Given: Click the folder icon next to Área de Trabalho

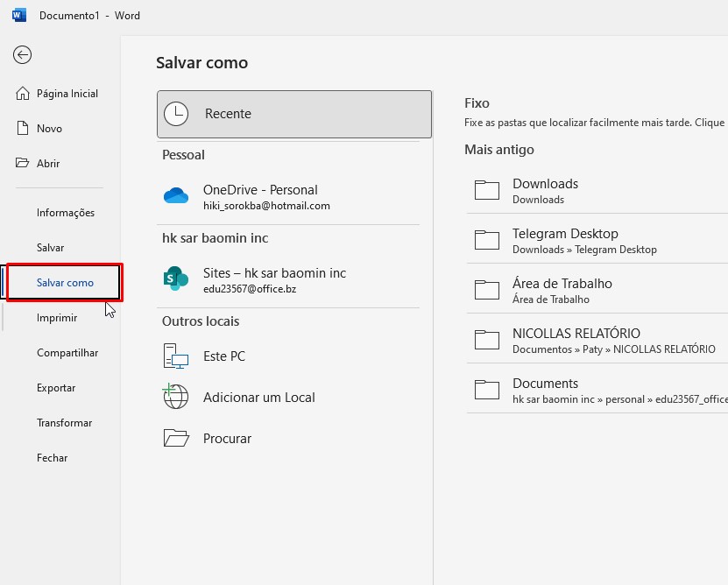Looking at the screenshot, I should pyautogui.click(x=487, y=290).
